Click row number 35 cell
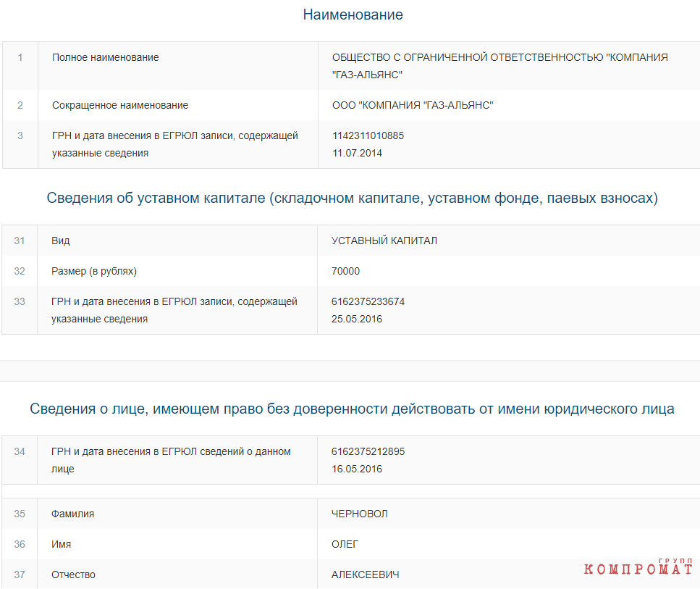Viewport: 700px width, 589px height. [20, 514]
